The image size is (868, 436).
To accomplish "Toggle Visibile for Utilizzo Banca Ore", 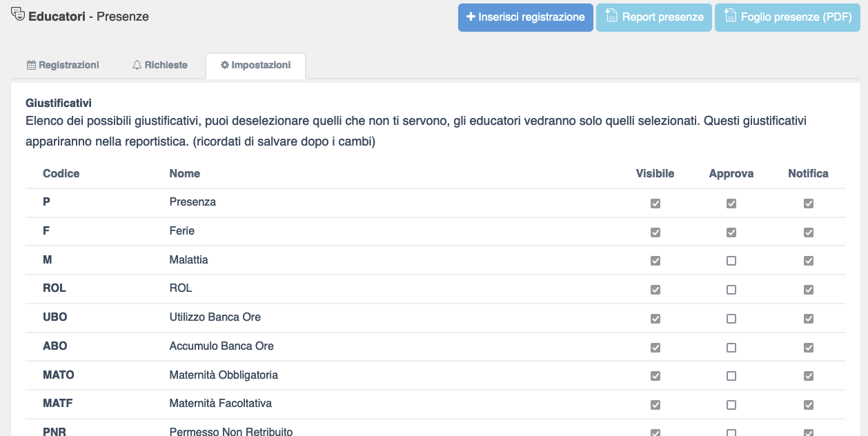I will tap(655, 319).
